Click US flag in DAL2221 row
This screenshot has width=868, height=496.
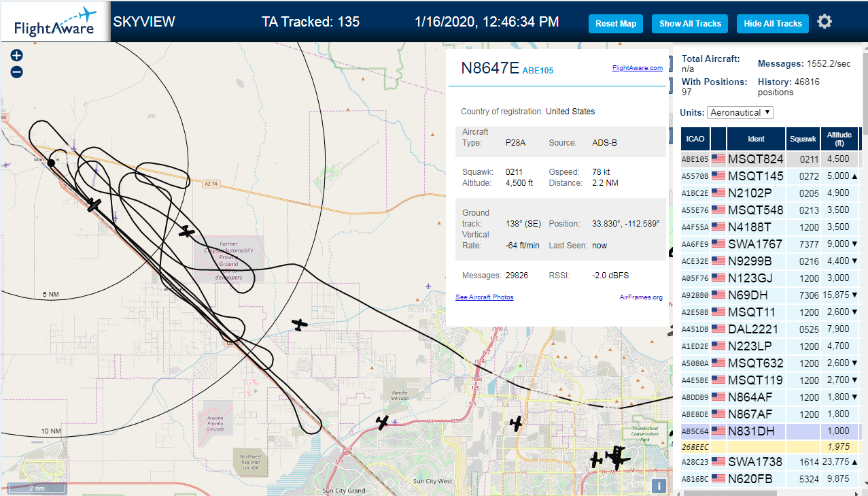718,329
